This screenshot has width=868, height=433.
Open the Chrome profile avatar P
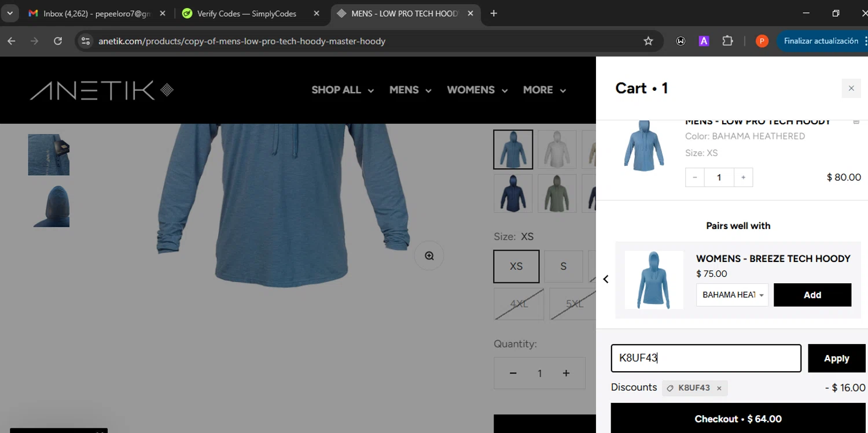click(x=762, y=41)
